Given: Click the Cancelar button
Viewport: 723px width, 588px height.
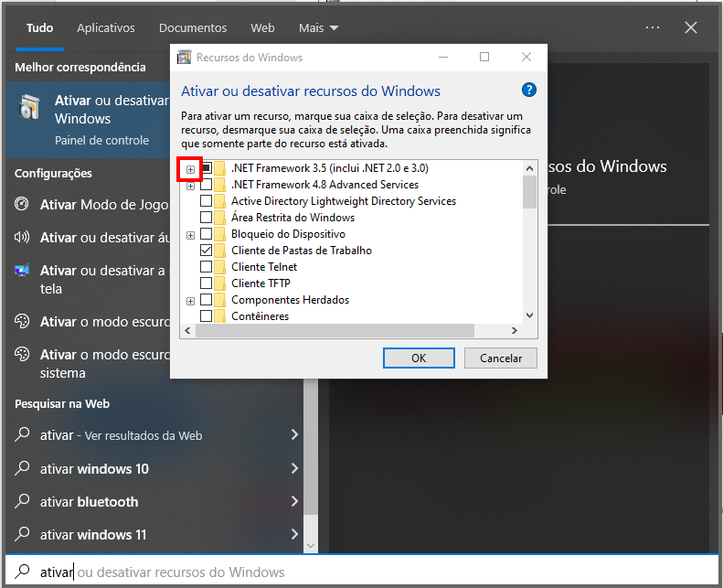Looking at the screenshot, I should pyautogui.click(x=501, y=358).
